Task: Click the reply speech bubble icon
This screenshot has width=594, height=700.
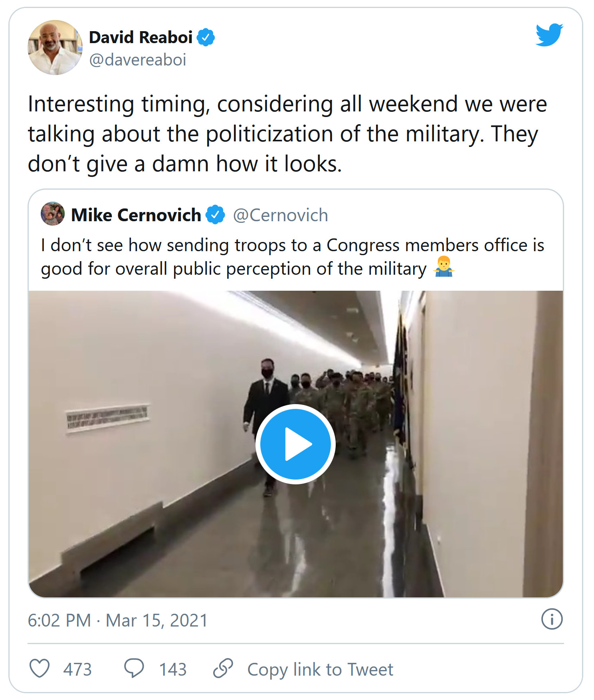Action: pos(134,668)
